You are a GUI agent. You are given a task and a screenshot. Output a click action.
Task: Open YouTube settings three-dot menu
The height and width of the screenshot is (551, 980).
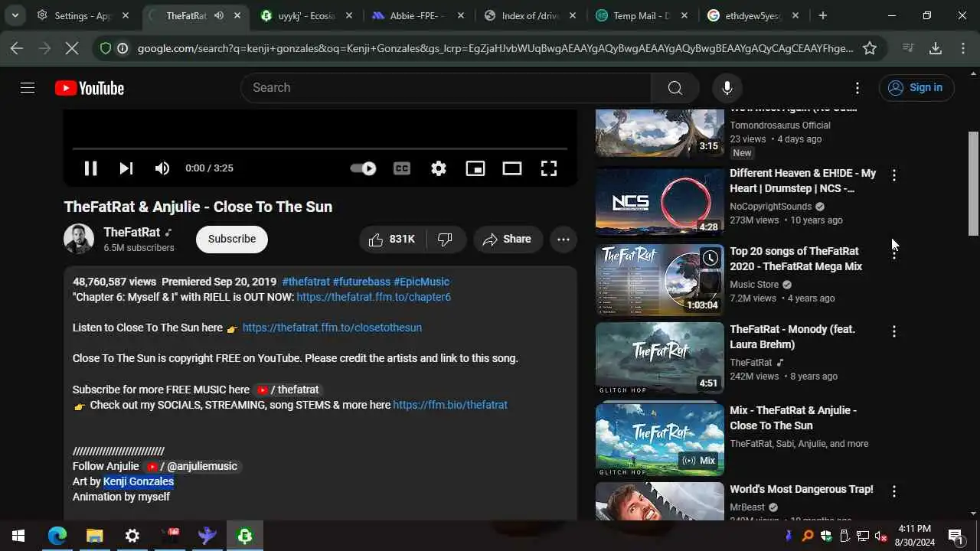tap(857, 88)
